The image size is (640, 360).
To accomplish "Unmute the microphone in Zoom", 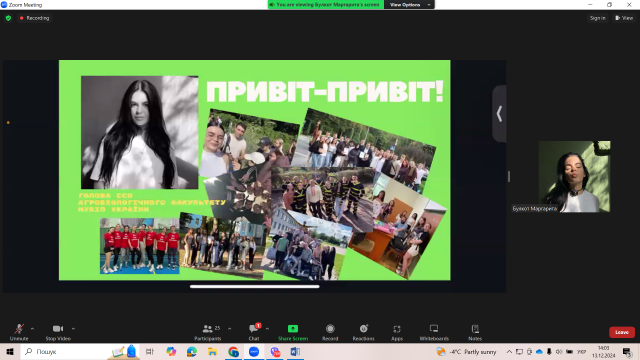I will (x=19, y=332).
